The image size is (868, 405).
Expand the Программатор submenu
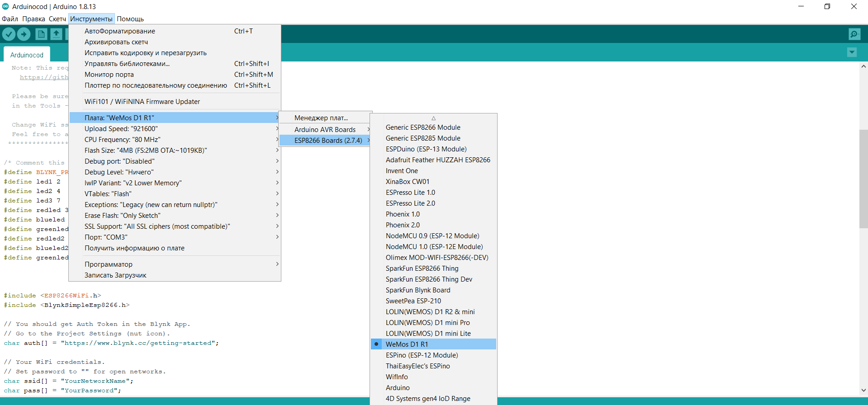point(175,264)
